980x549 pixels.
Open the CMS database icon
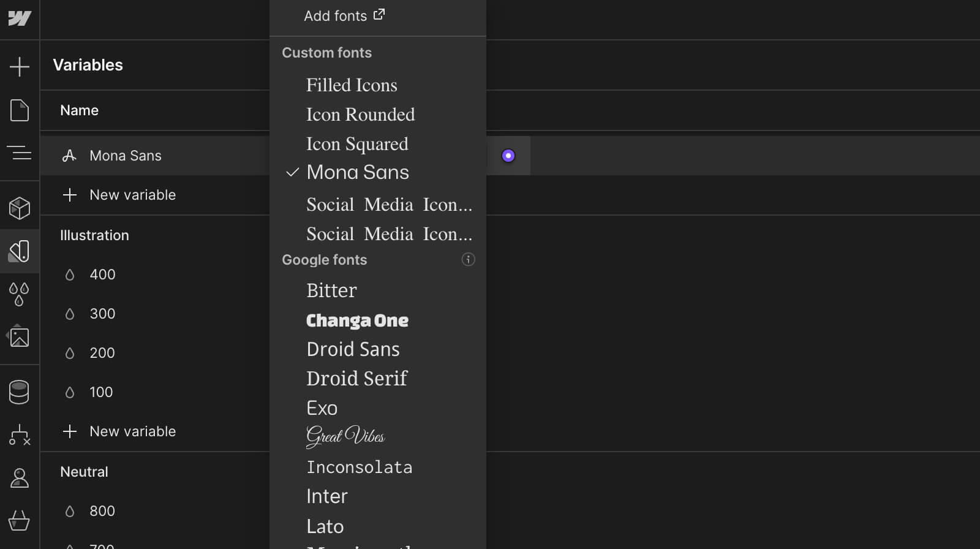pyautogui.click(x=20, y=392)
